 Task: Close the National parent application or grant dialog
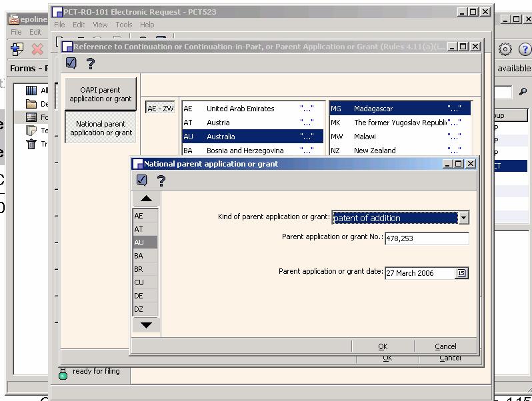coord(471,164)
